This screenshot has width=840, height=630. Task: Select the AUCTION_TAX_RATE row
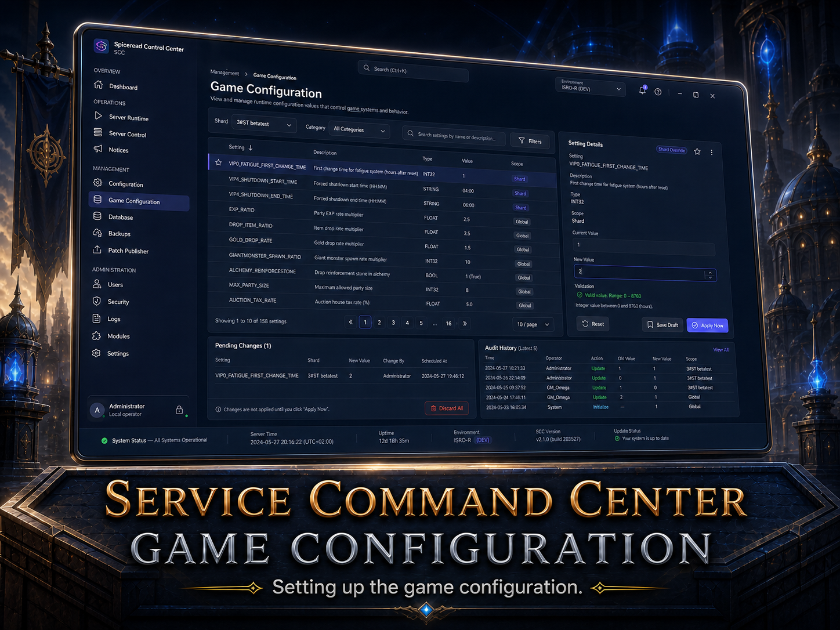(x=382, y=302)
